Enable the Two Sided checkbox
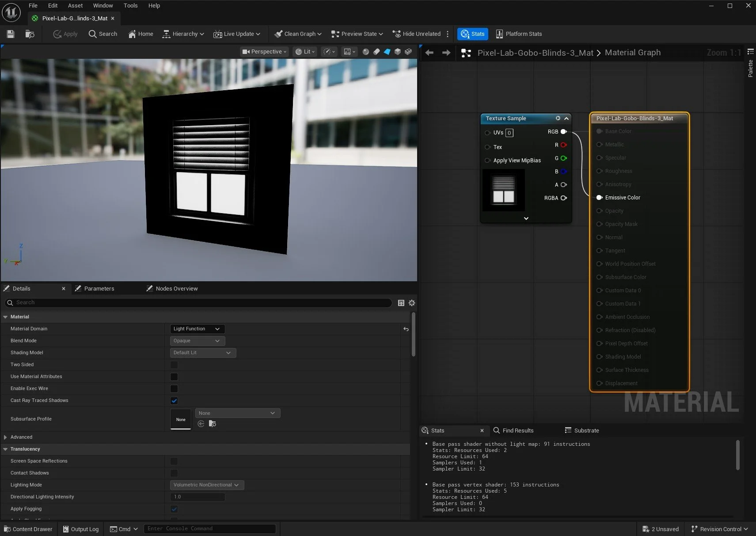The image size is (756, 536). pos(174,365)
